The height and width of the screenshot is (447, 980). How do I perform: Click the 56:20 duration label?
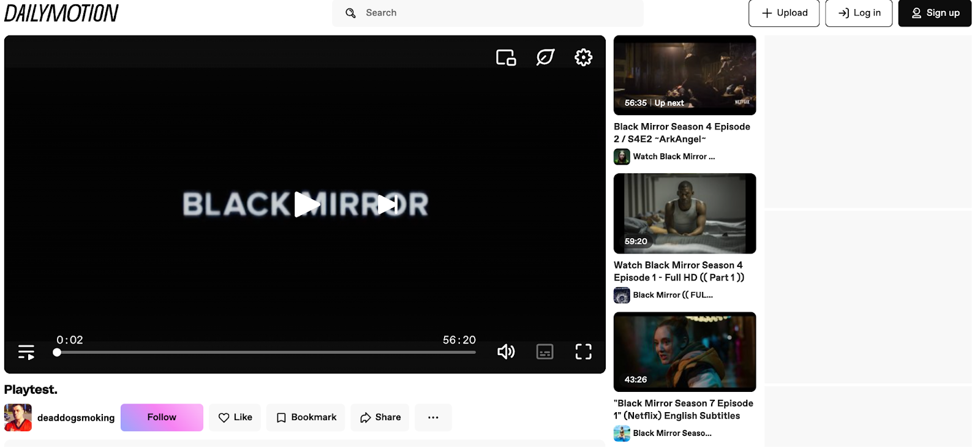[x=459, y=340]
